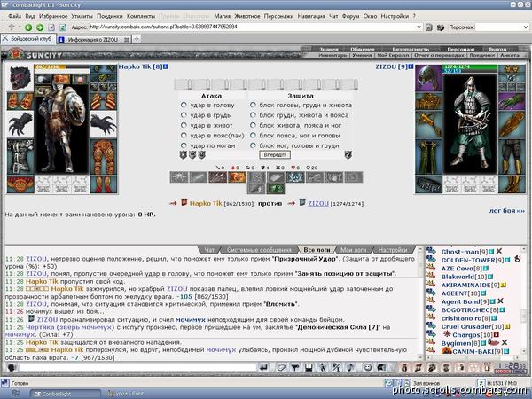This screenshot has height=399, width=532.
Task: Click the blue rune combat technique icon
Action: click(x=295, y=177)
